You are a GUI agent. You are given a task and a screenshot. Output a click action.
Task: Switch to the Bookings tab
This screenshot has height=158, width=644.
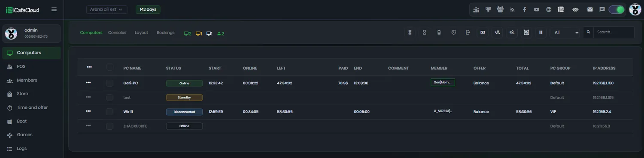click(x=166, y=33)
